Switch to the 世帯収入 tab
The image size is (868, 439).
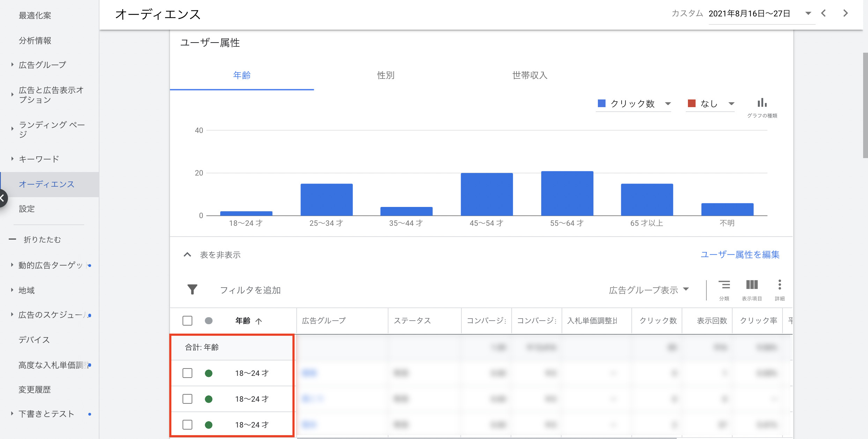coord(529,75)
